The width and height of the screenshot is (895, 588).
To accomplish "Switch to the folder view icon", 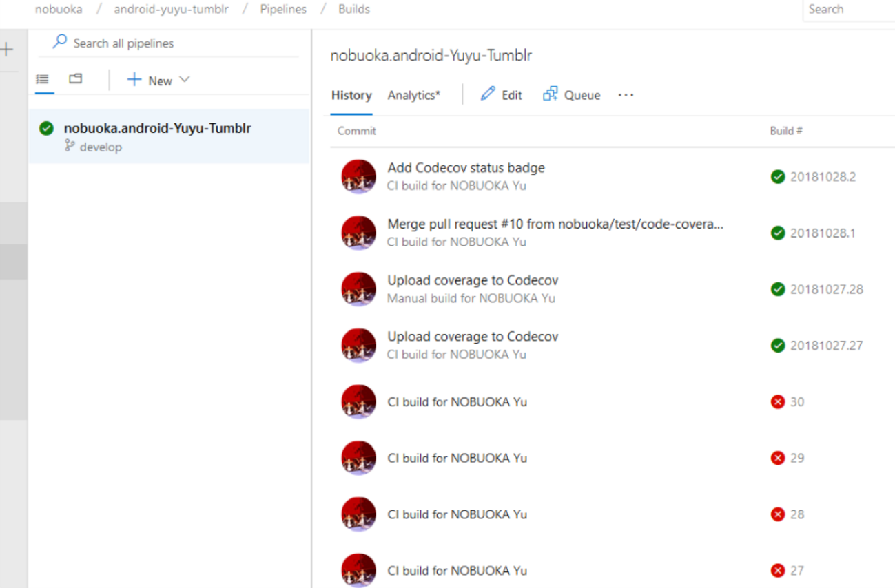I will (x=76, y=79).
